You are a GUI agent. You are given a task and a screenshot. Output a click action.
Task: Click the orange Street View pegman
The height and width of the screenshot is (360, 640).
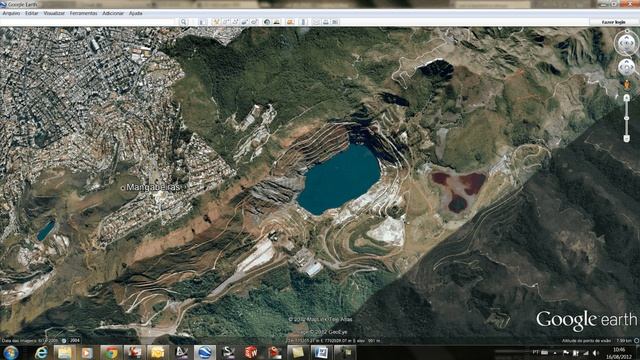coord(627,84)
